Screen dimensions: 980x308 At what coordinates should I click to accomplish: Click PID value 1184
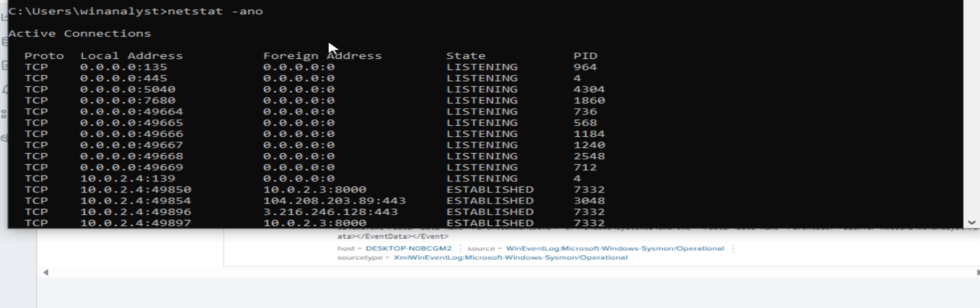tap(589, 134)
